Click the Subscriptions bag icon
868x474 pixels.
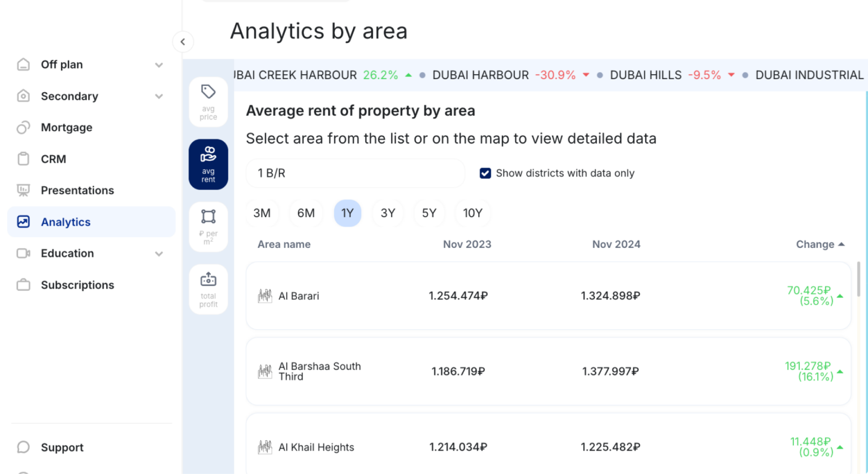click(x=23, y=285)
